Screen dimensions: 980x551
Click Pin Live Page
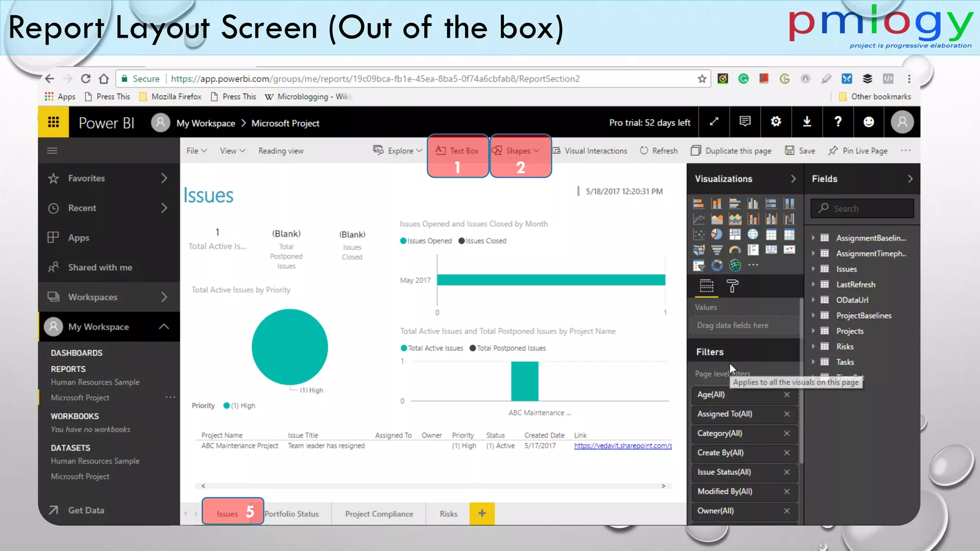(858, 151)
